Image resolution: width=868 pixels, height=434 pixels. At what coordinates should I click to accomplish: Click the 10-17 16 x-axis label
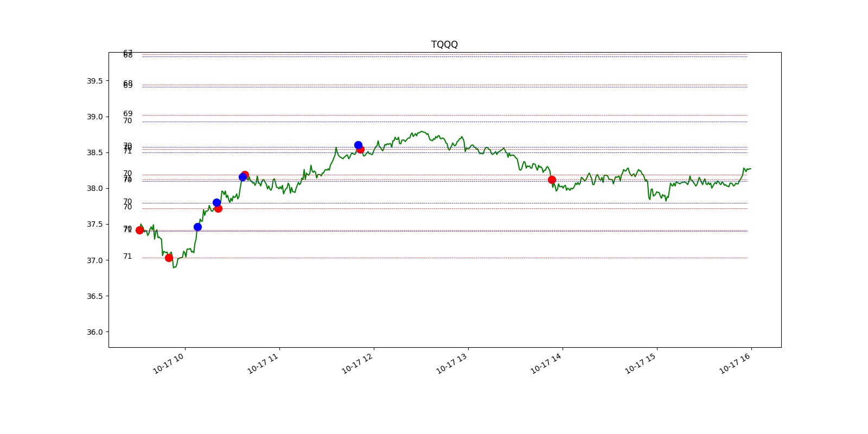point(735,363)
